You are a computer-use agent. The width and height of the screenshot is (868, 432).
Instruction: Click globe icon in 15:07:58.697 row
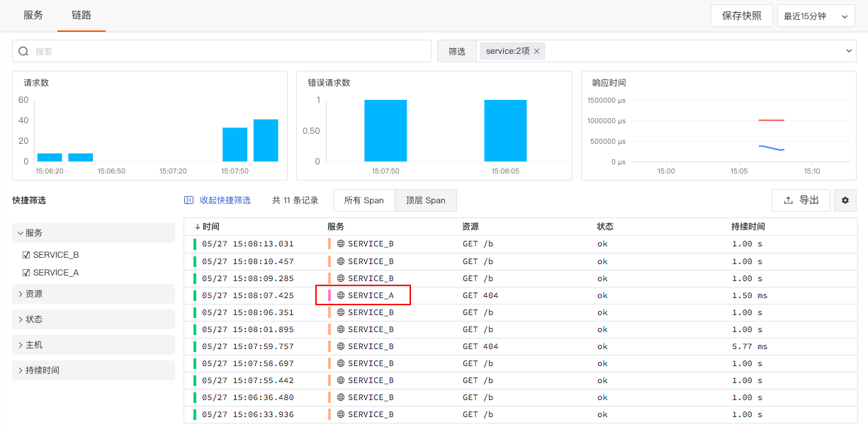tap(341, 363)
